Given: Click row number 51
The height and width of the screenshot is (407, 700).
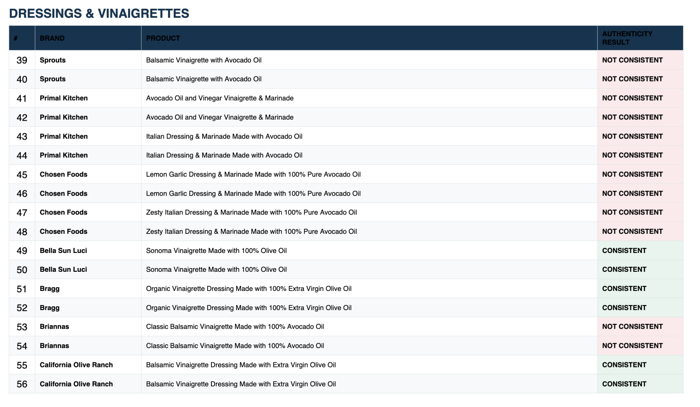Looking at the screenshot, I should point(22,289).
